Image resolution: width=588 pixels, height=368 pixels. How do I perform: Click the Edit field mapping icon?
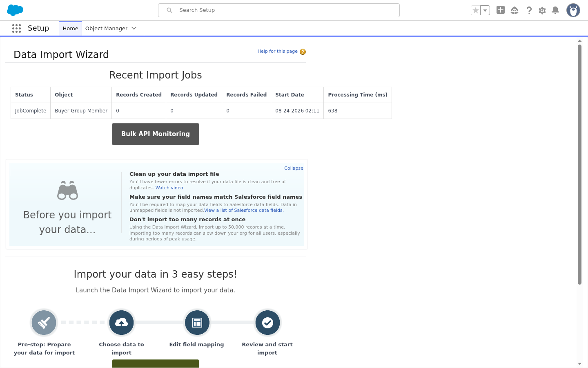point(197,323)
